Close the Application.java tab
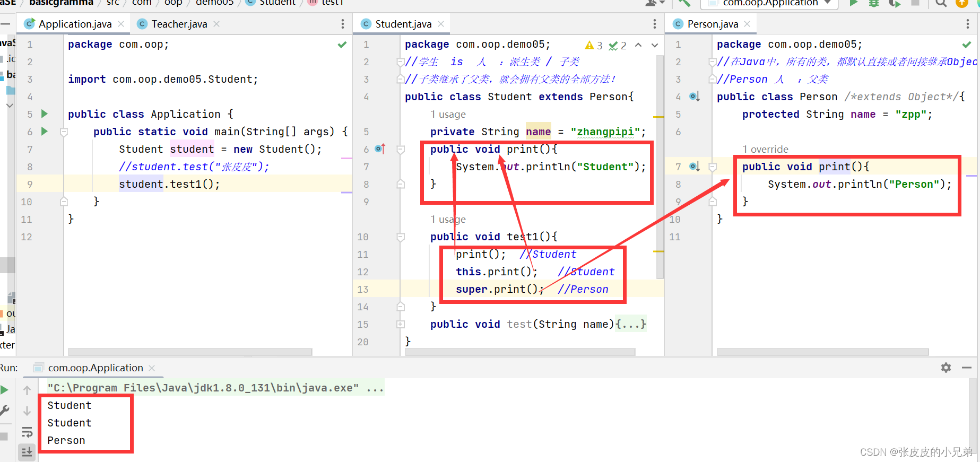Screen dimensions: 980x462 click(x=121, y=24)
